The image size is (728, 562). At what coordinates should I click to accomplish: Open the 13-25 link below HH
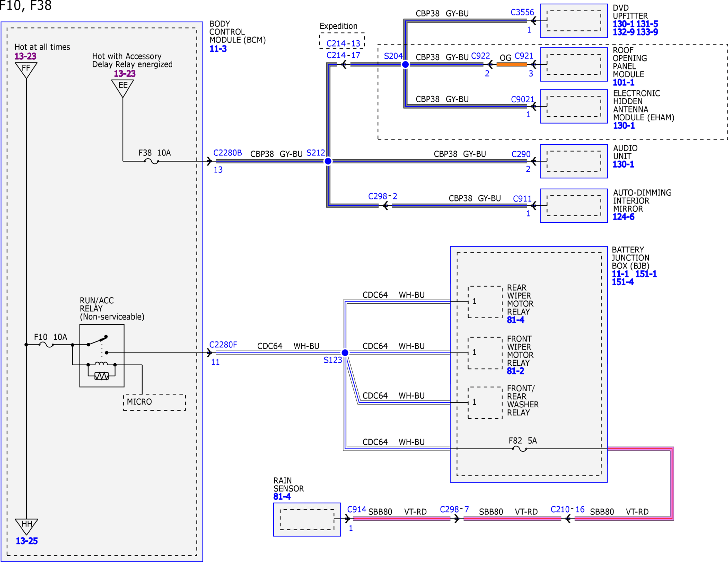27,541
